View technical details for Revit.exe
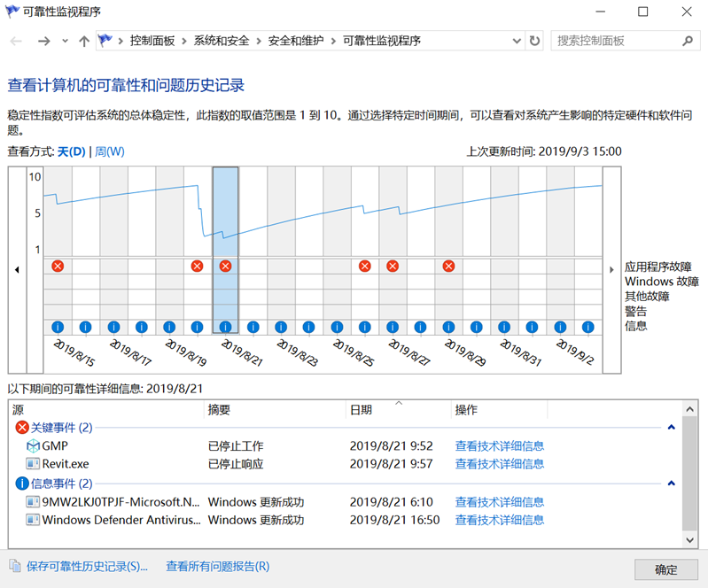Screen dimensions: 708x588 click(500, 464)
